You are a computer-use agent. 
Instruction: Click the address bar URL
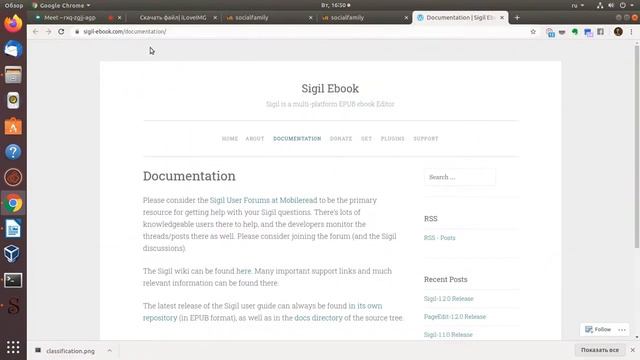pyautogui.click(x=124, y=31)
